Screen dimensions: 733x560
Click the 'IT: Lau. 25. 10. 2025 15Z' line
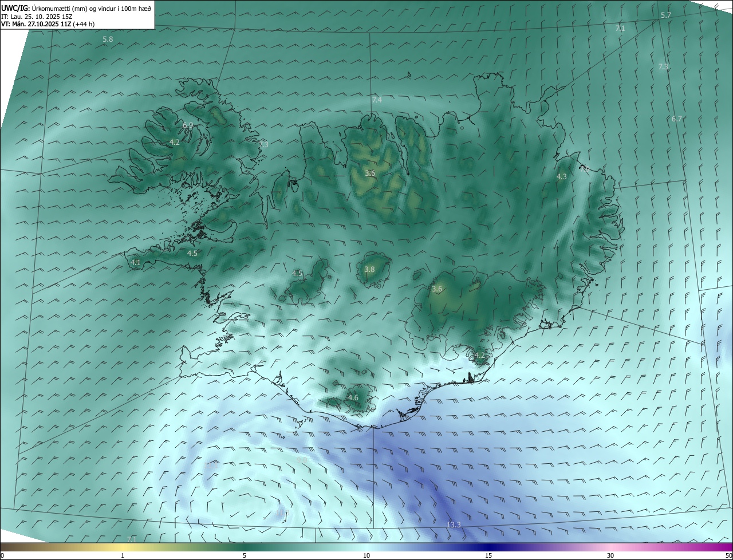click(x=37, y=16)
